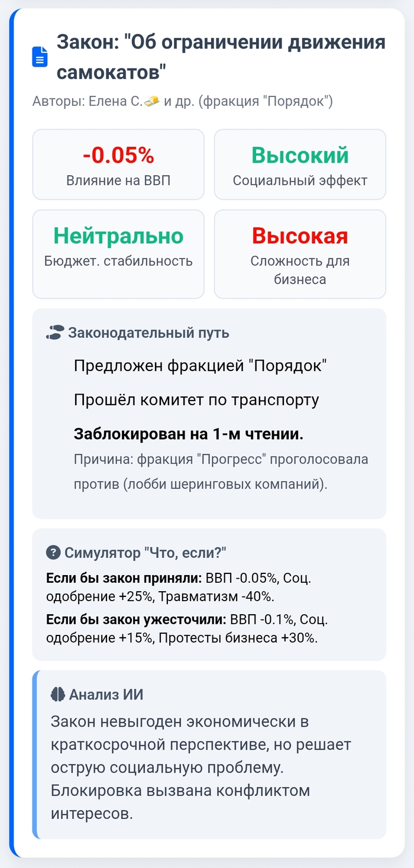The image size is (414, 868).
Task: Click the "Заблокирован на 1-м чтении" step
Action: click(x=188, y=434)
